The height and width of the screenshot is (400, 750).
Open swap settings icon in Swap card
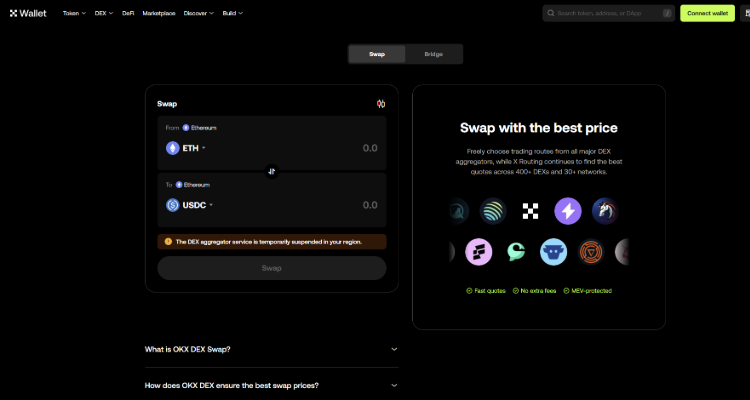[x=381, y=104]
